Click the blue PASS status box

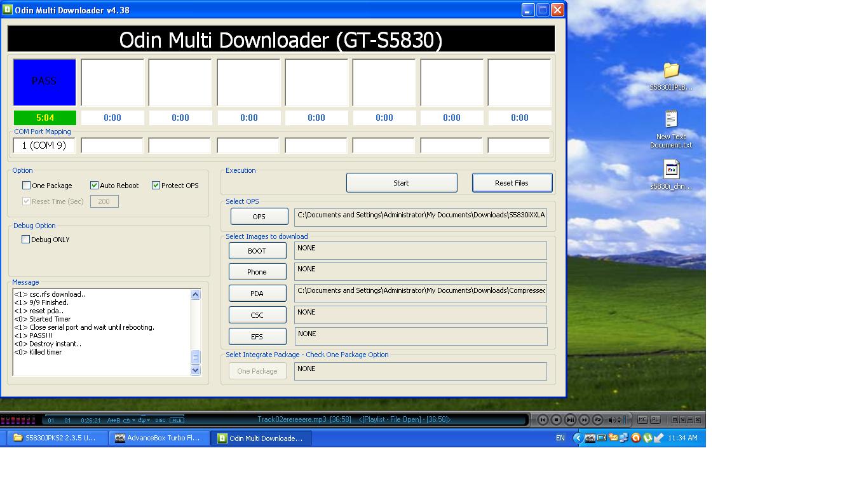(44, 82)
